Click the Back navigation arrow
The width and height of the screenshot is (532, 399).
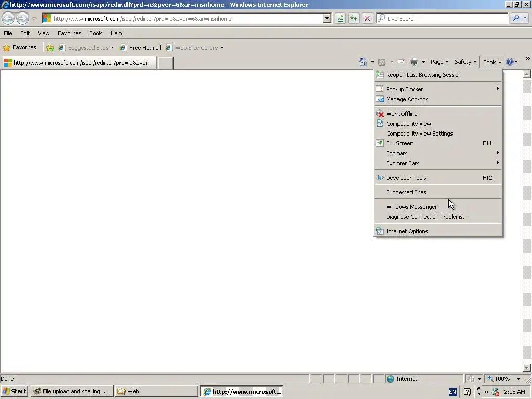pos(8,18)
